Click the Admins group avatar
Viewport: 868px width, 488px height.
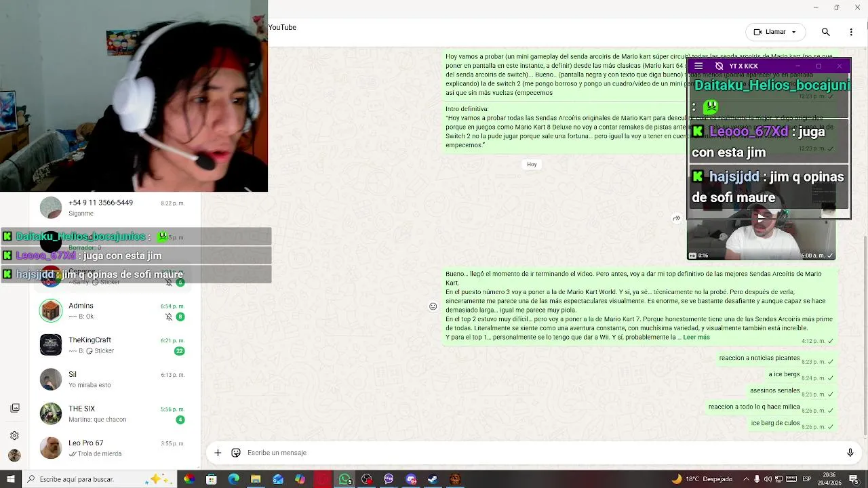point(51,311)
